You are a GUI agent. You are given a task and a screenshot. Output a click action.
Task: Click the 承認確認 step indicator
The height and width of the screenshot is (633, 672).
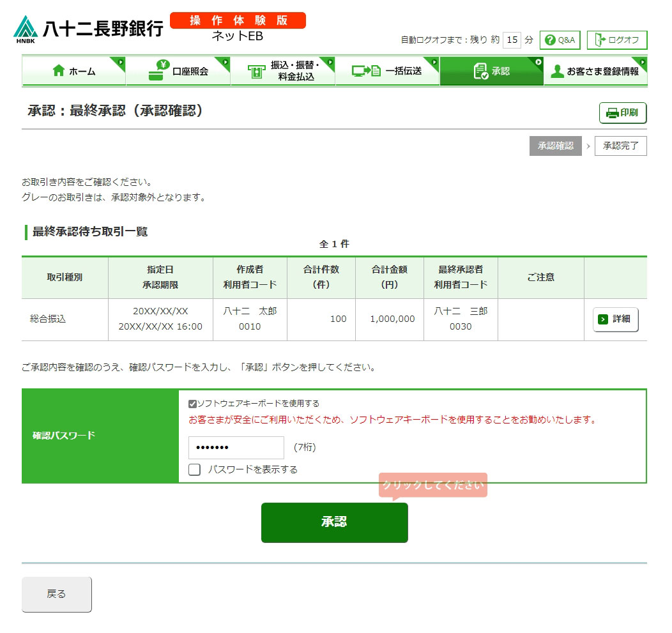click(555, 146)
